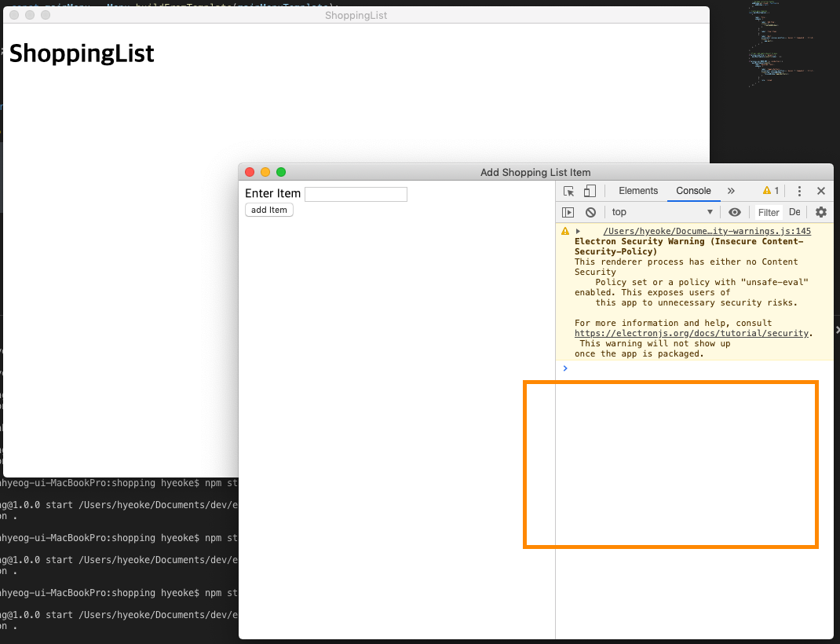Focus the console Filter field

click(x=769, y=213)
